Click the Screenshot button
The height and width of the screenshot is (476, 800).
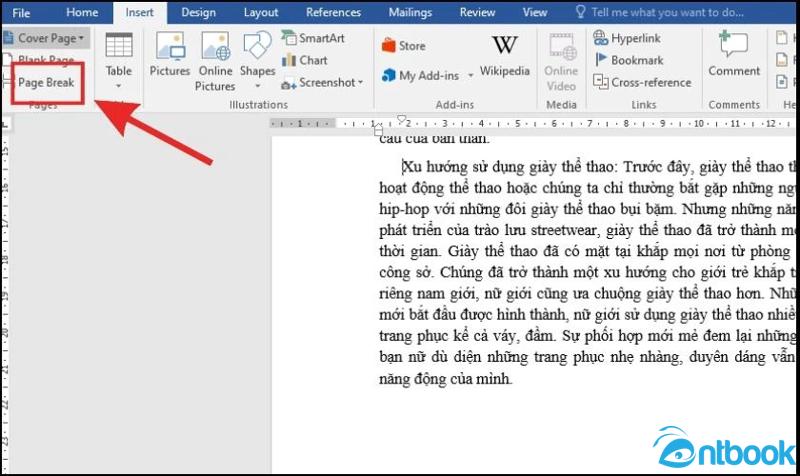click(318, 83)
